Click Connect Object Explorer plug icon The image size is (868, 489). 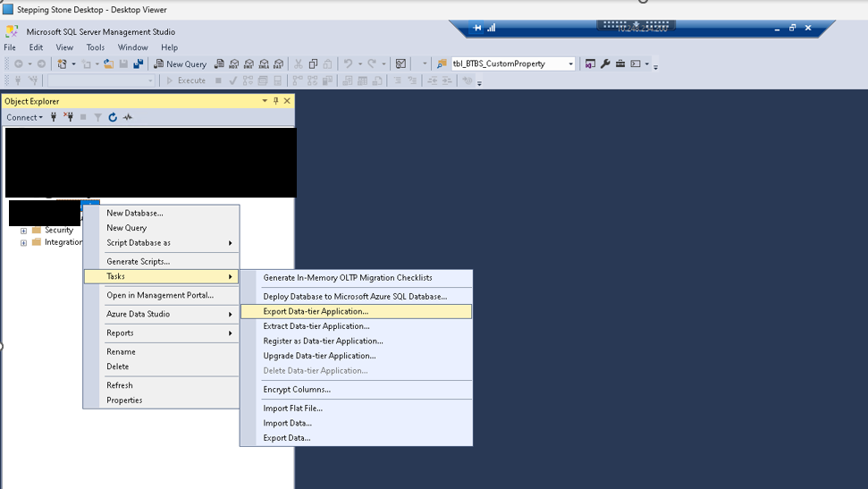pos(54,117)
